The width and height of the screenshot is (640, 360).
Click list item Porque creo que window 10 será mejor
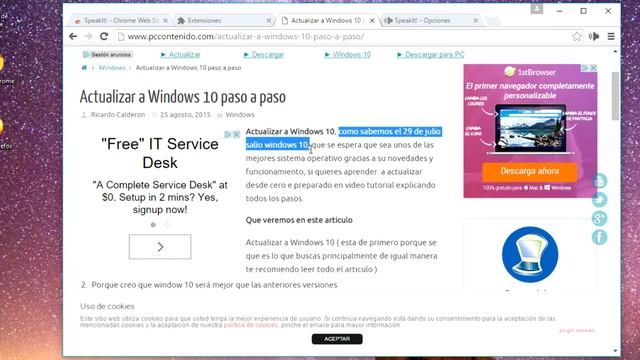pyautogui.click(x=214, y=285)
